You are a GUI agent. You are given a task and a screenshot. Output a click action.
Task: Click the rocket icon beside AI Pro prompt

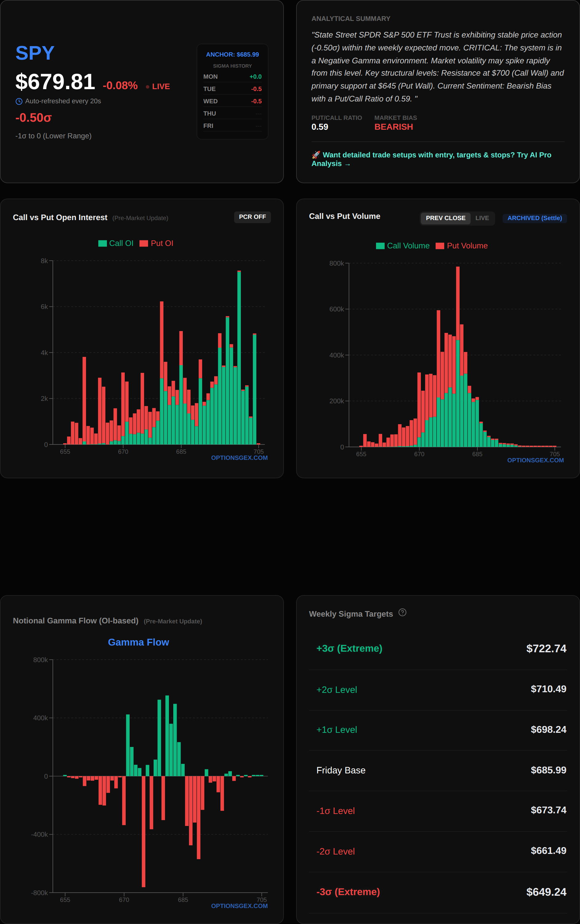point(316,155)
